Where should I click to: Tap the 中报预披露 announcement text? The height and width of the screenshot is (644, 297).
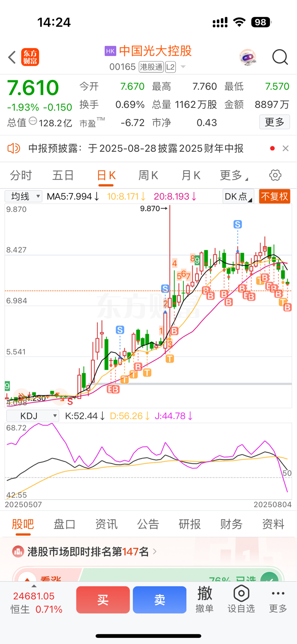point(136,148)
